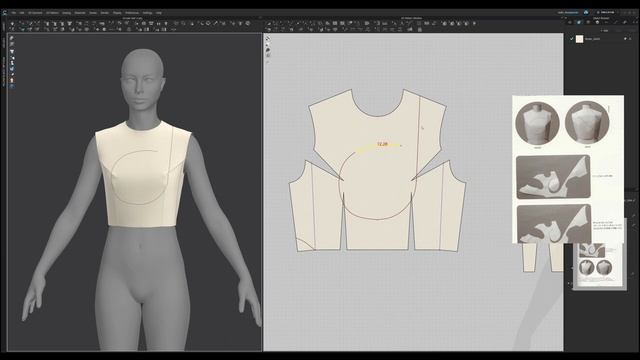Open the Simulation mode dropdown

[607, 12]
